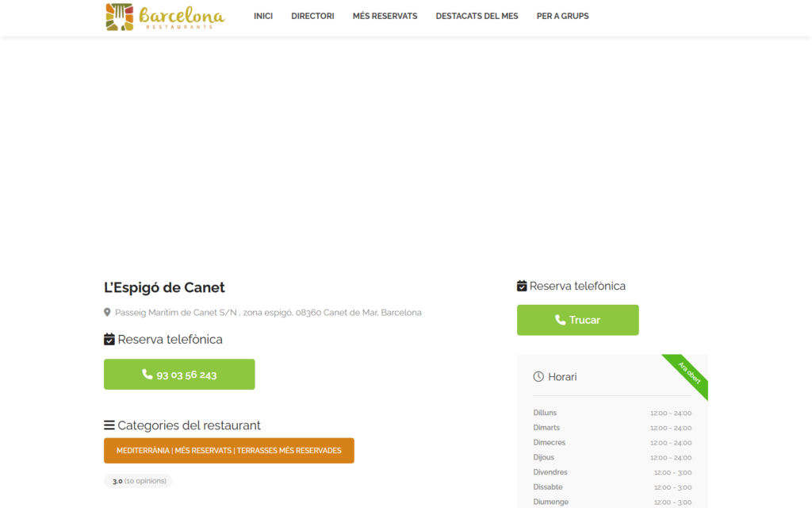Screen dimensions: 812x508
Task: Click the green Trucar button
Action: 578,320
